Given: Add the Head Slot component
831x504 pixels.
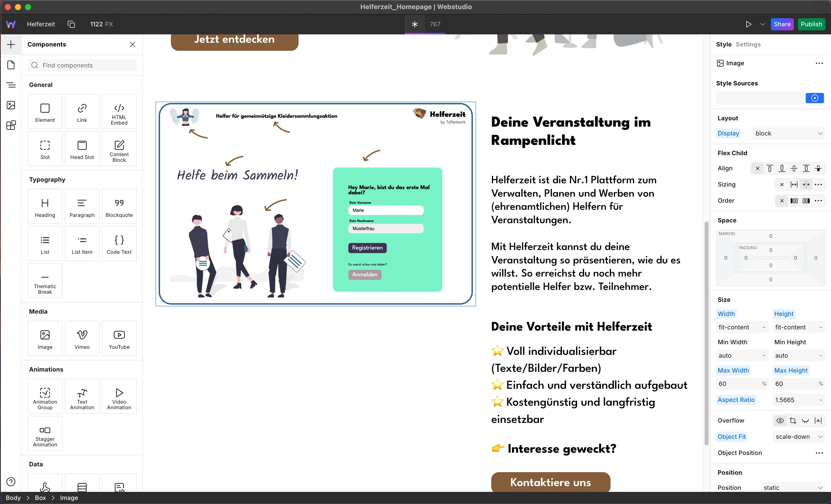Looking at the screenshot, I should pos(82,149).
